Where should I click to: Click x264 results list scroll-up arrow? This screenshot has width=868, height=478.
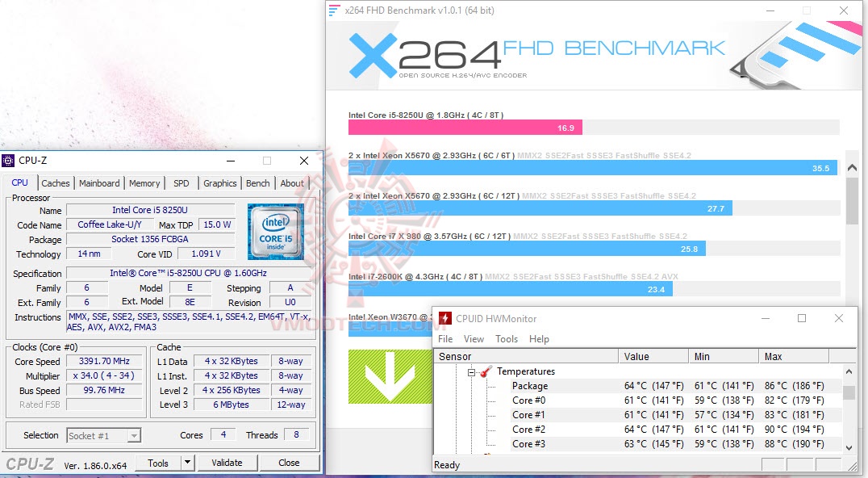pos(852,167)
